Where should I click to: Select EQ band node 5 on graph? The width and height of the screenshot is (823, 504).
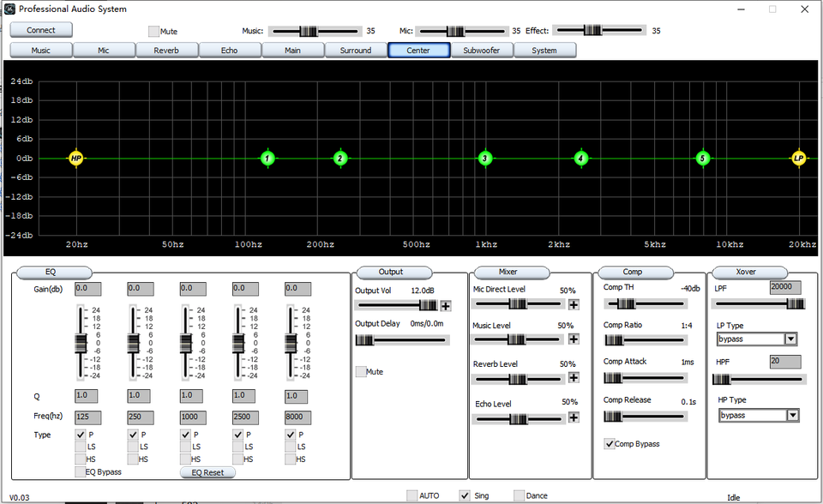click(702, 159)
